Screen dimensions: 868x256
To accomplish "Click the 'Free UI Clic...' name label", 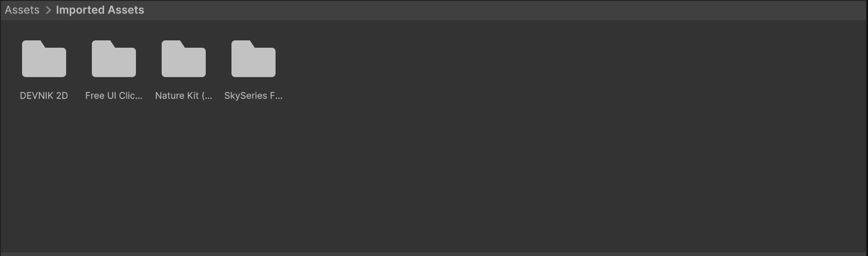I will 114,95.
